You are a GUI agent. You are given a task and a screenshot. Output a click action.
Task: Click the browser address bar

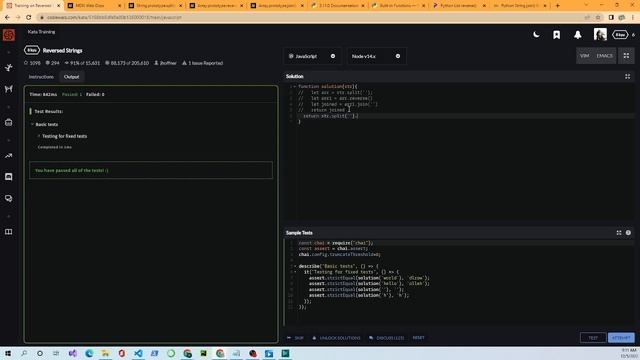coord(310,18)
